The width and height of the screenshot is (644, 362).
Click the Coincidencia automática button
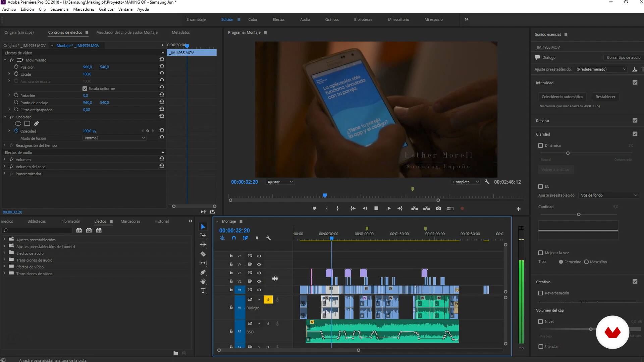562,97
